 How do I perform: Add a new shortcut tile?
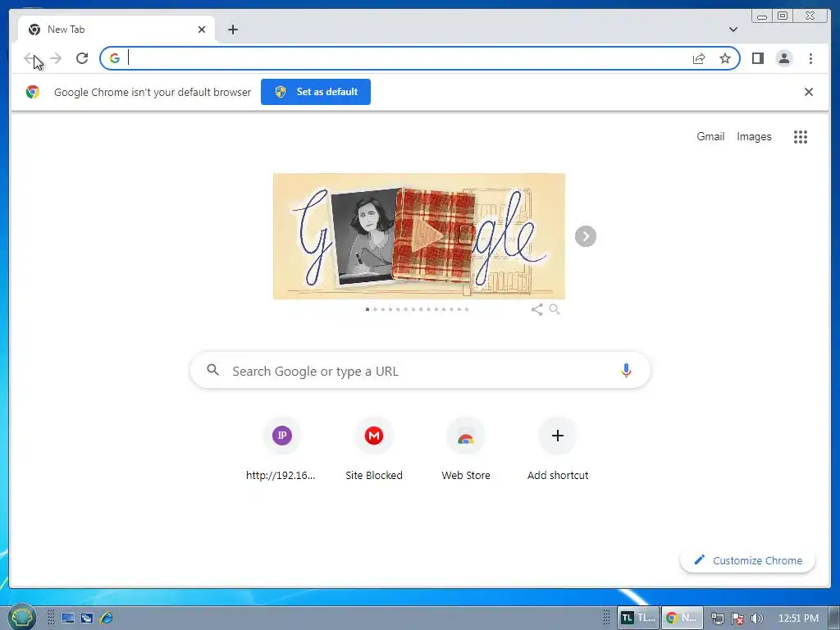pos(558,450)
